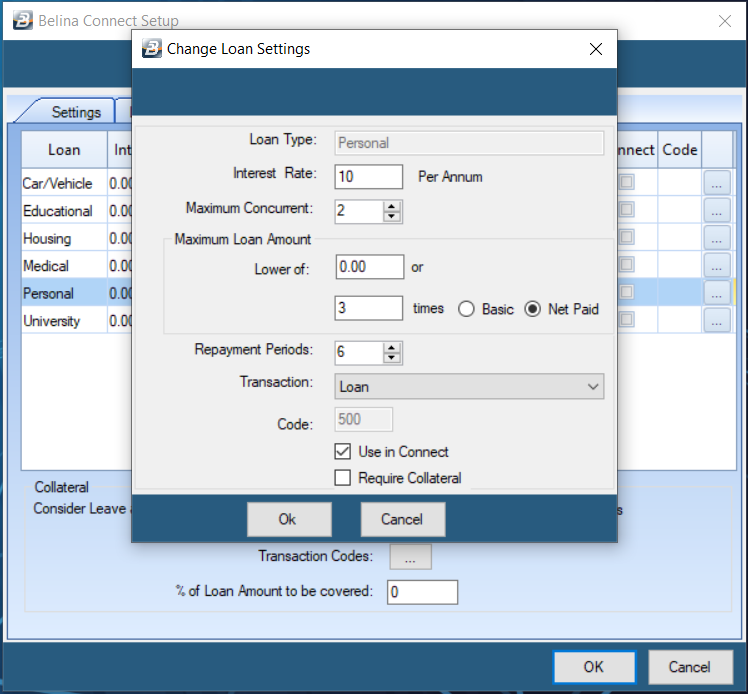Open edit ellipsis button for Medical loan

point(717,265)
